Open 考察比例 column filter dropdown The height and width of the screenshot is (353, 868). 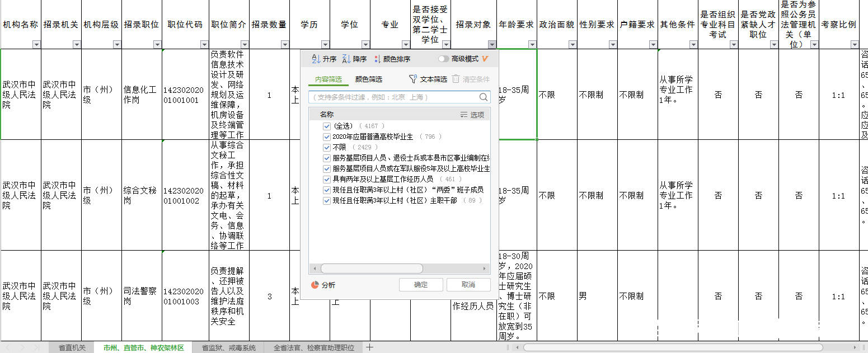[x=854, y=44]
